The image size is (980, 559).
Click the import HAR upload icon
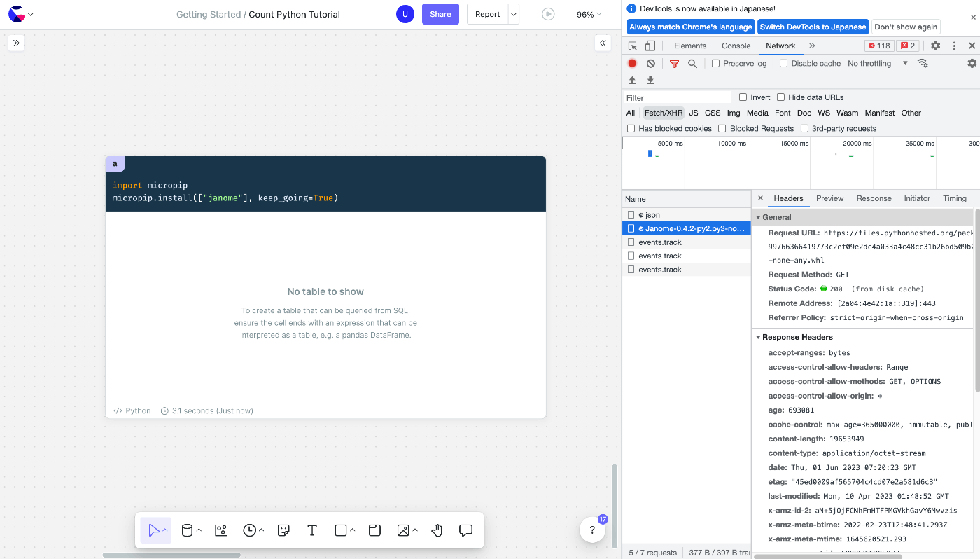click(x=632, y=80)
